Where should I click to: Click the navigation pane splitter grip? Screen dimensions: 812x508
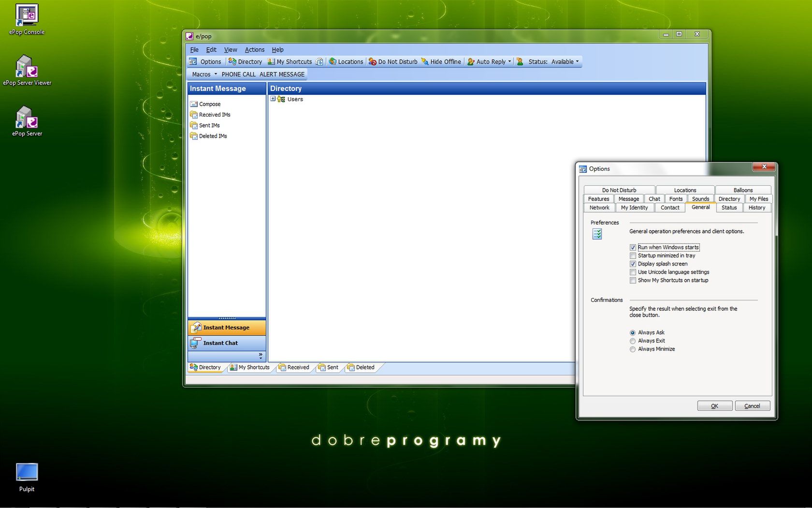tap(227, 318)
